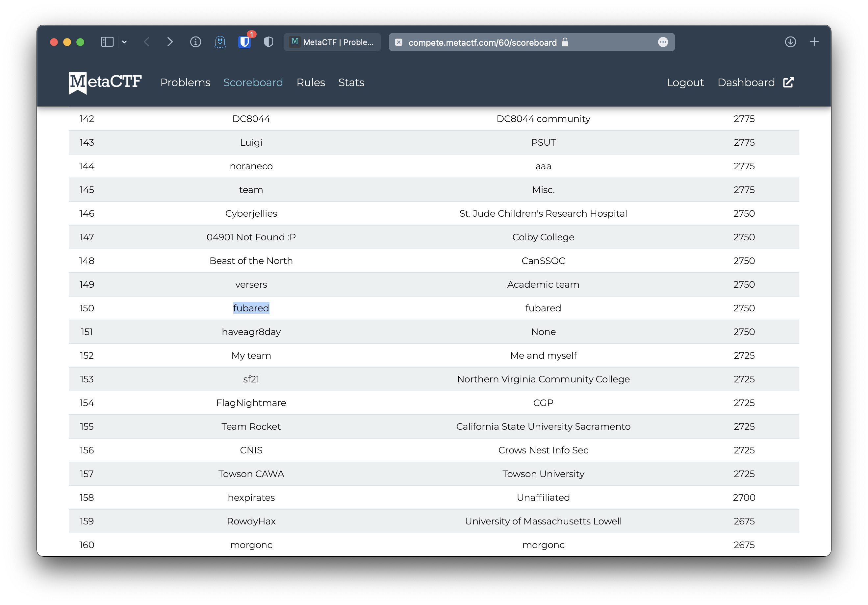Open the Stats page

tap(351, 83)
